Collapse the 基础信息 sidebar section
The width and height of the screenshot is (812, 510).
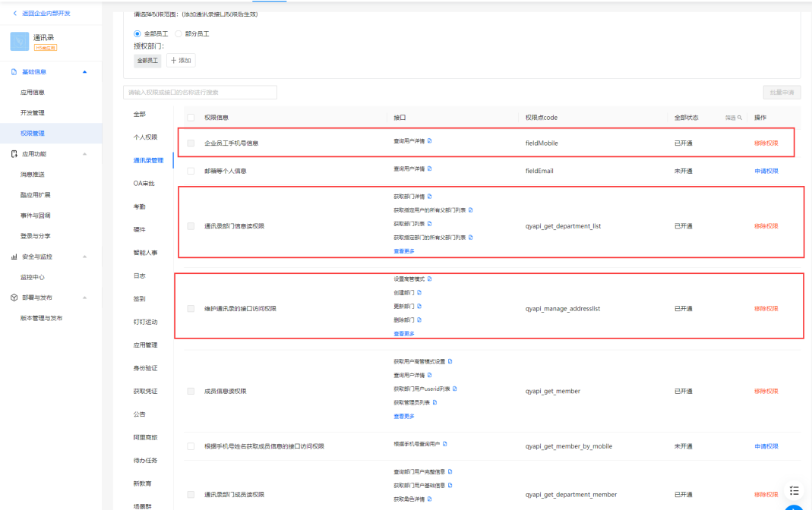click(x=84, y=72)
